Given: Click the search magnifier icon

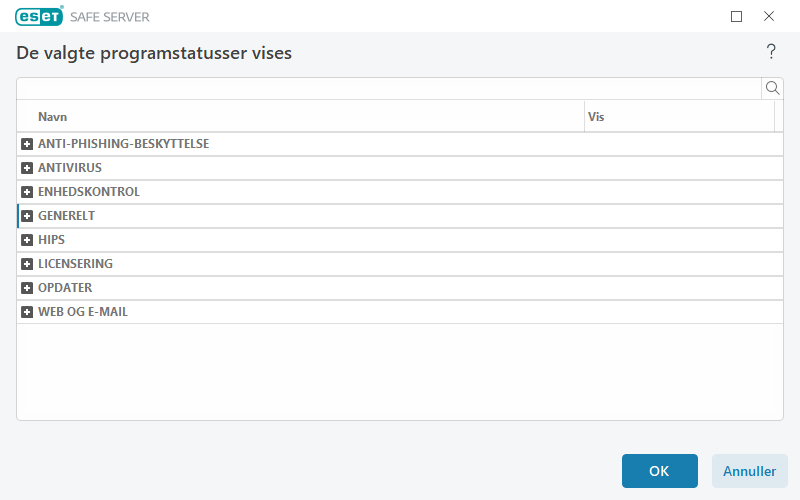Looking at the screenshot, I should 772,88.
